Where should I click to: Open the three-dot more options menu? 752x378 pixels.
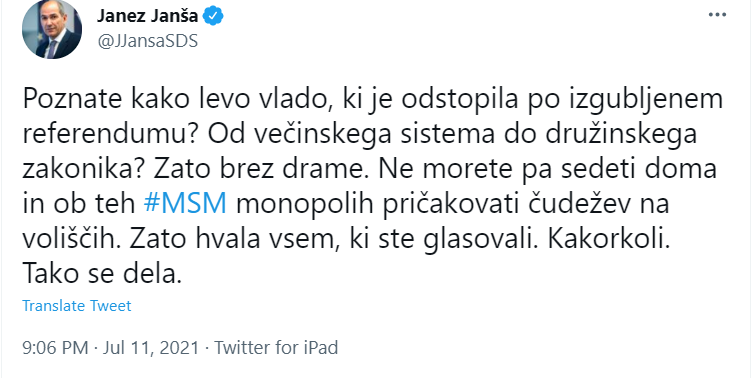717,15
